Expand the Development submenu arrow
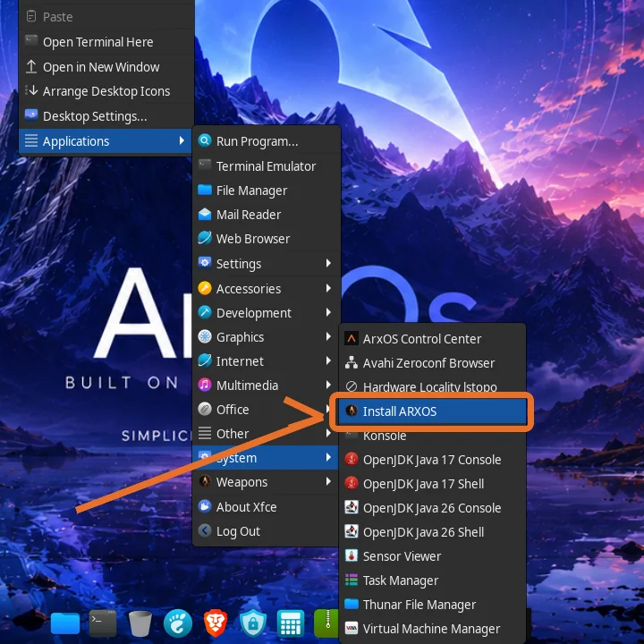The image size is (644, 644). pyautogui.click(x=328, y=312)
